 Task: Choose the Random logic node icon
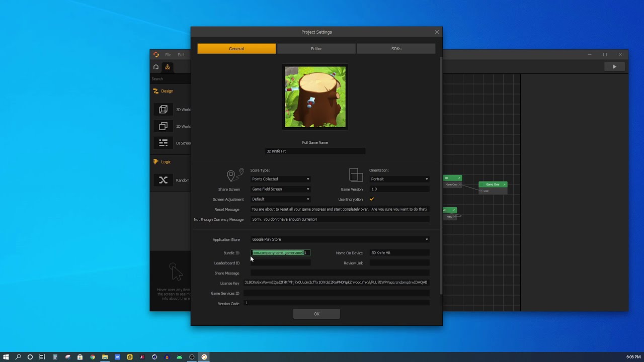pyautogui.click(x=163, y=180)
